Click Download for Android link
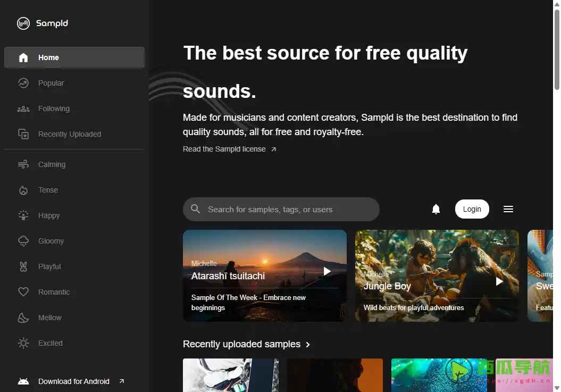Image resolution: width=561 pixels, height=392 pixels. [x=74, y=381]
